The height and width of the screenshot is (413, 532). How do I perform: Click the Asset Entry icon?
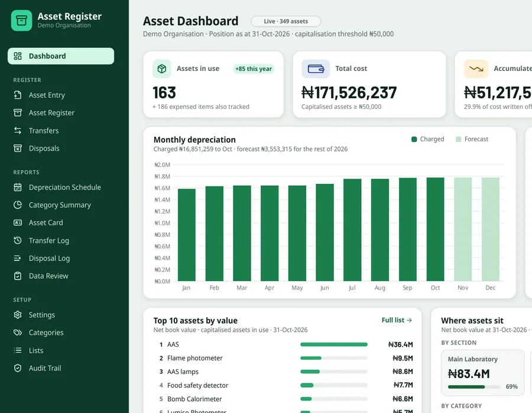18,95
